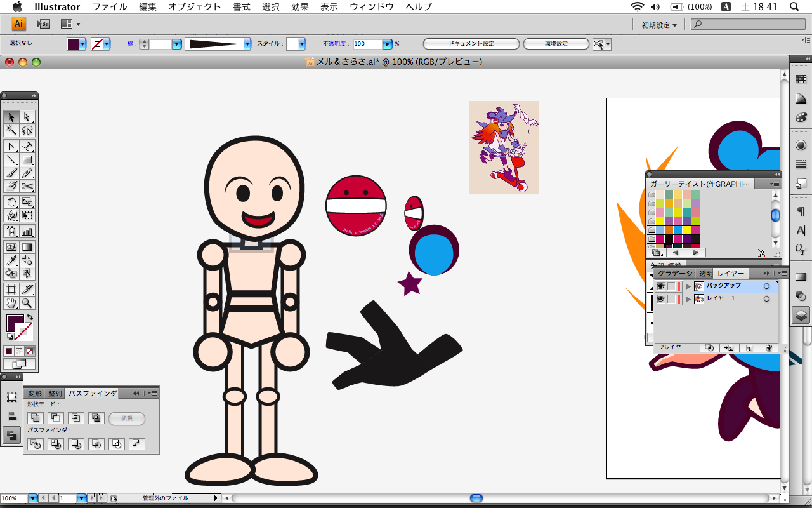Click the 環境設定 button
This screenshot has height=508, width=812.
pyautogui.click(x=556, y=44)
